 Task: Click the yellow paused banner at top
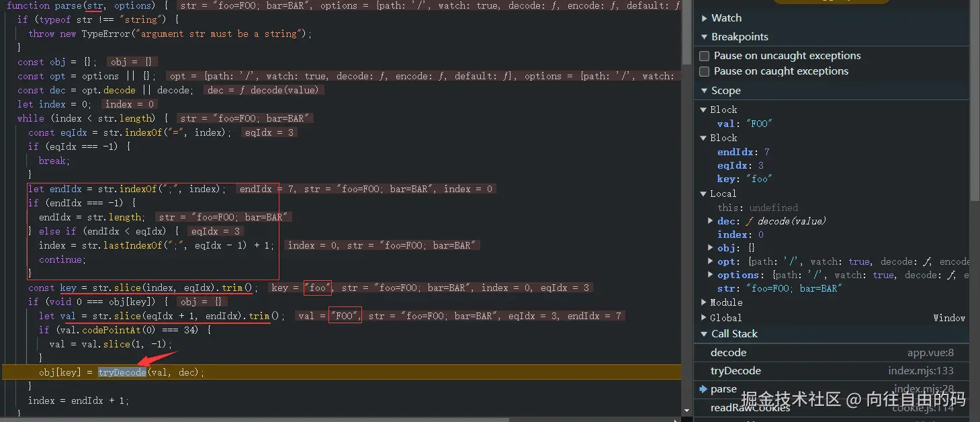(x=831, y=2)
